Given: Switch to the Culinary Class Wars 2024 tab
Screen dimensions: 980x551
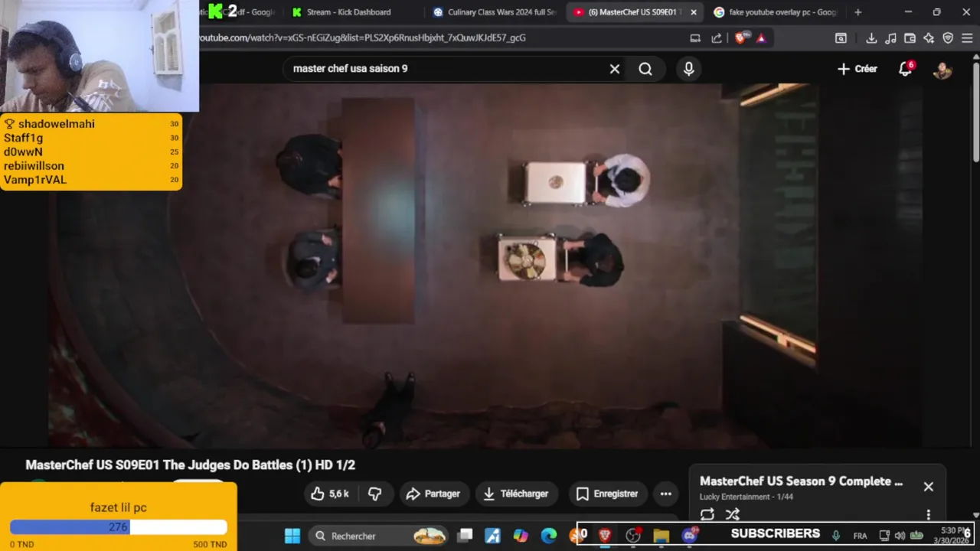Looking at the screenshot, I should [x=495, y=12].
